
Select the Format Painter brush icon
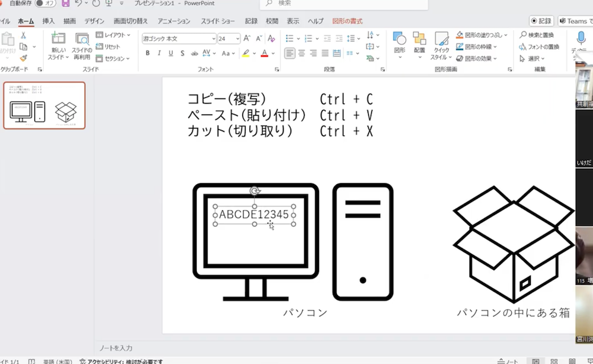click(x=23, y=58)
